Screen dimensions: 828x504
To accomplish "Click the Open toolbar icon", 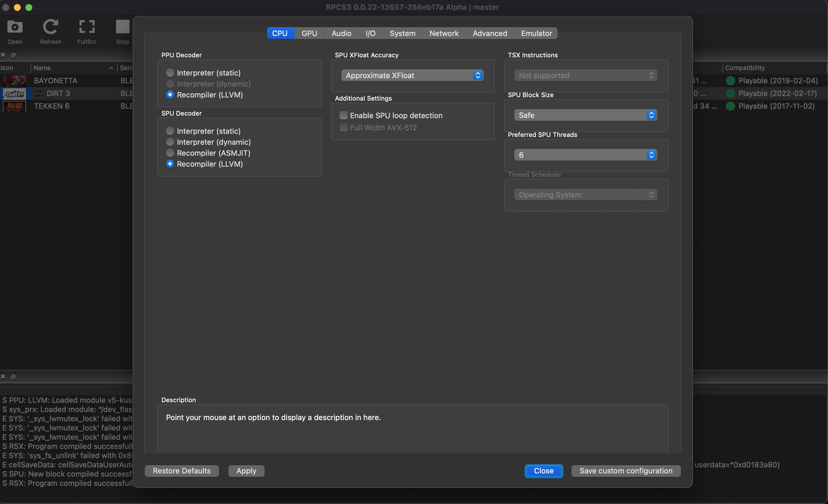I will point(15,27).
